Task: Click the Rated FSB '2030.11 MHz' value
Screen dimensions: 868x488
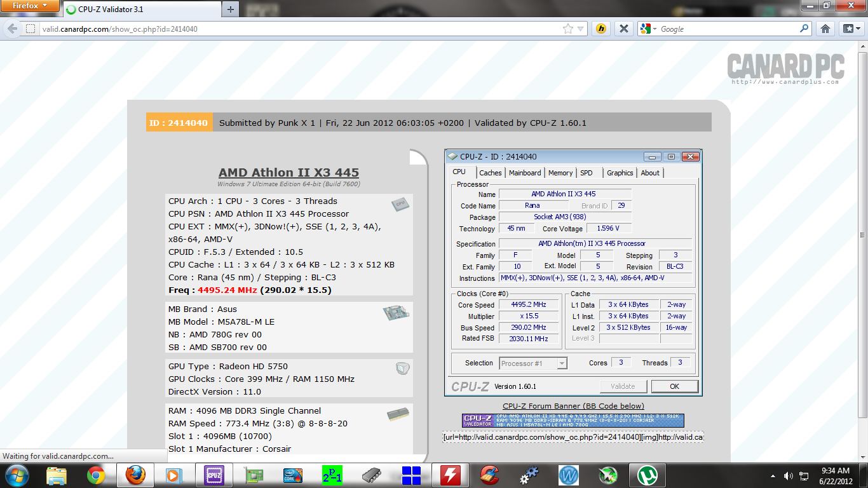Action: click(x=529, y=339)
